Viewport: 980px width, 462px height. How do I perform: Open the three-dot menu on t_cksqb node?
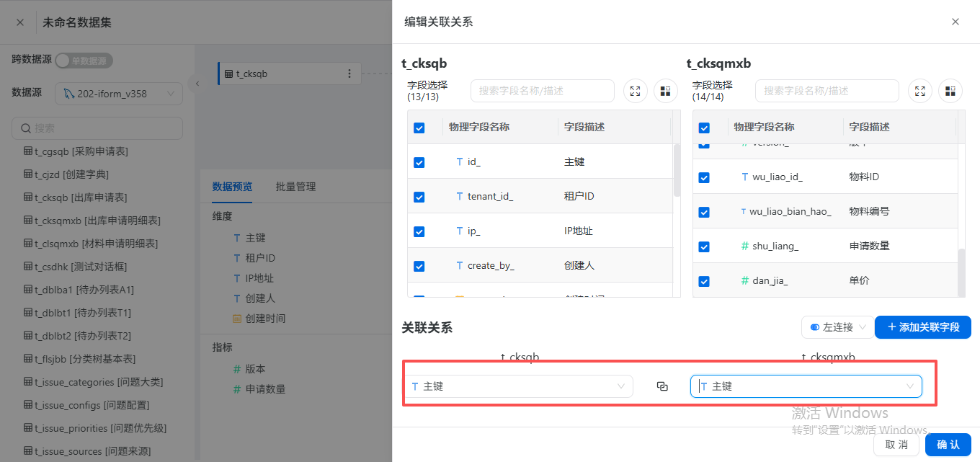pyautogui.click(x=349, y=74)
